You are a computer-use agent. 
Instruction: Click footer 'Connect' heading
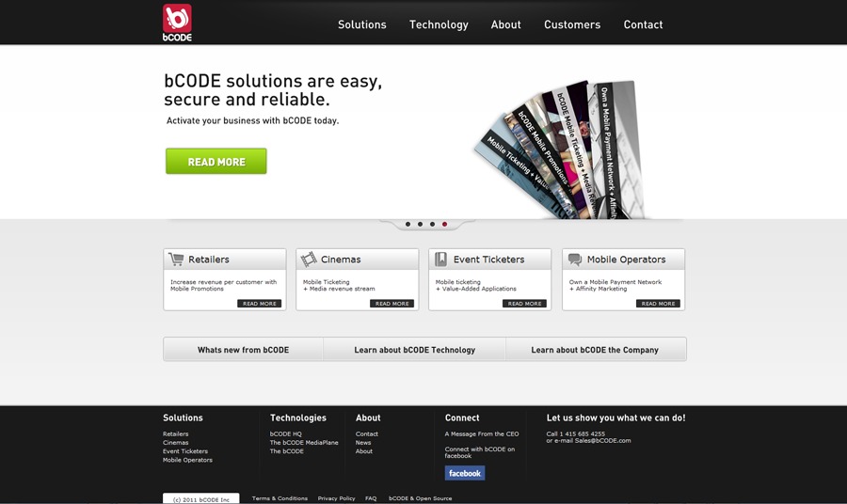pos(462,417)
